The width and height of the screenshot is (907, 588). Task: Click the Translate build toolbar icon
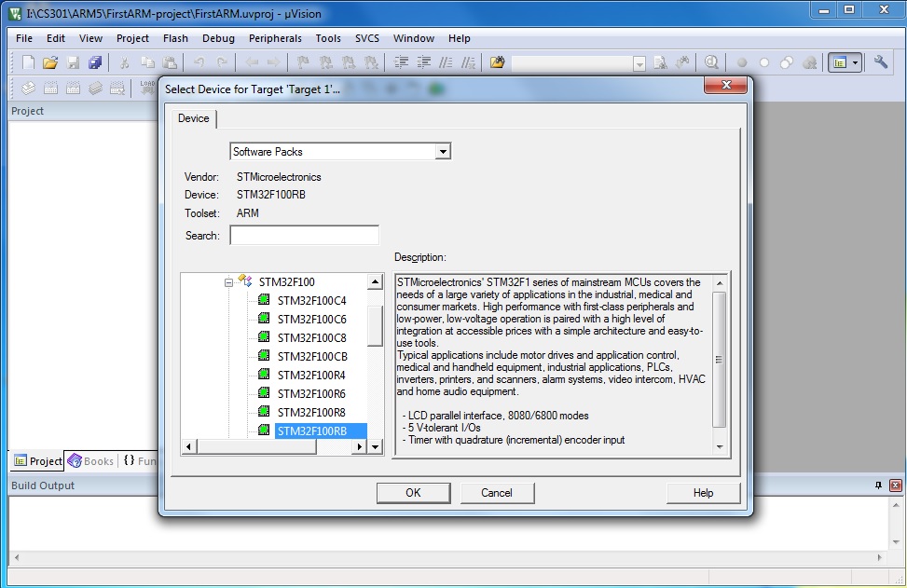tap(28, 88)
